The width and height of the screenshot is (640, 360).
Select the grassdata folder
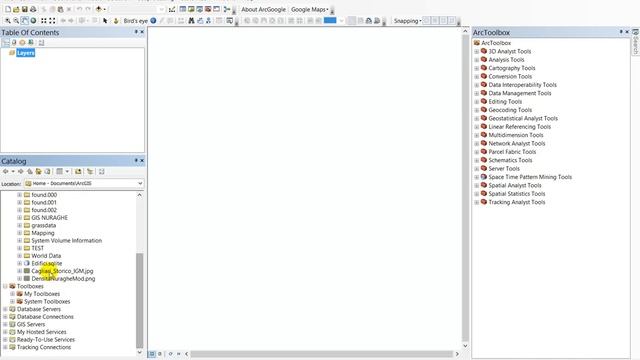click(43, 225)
